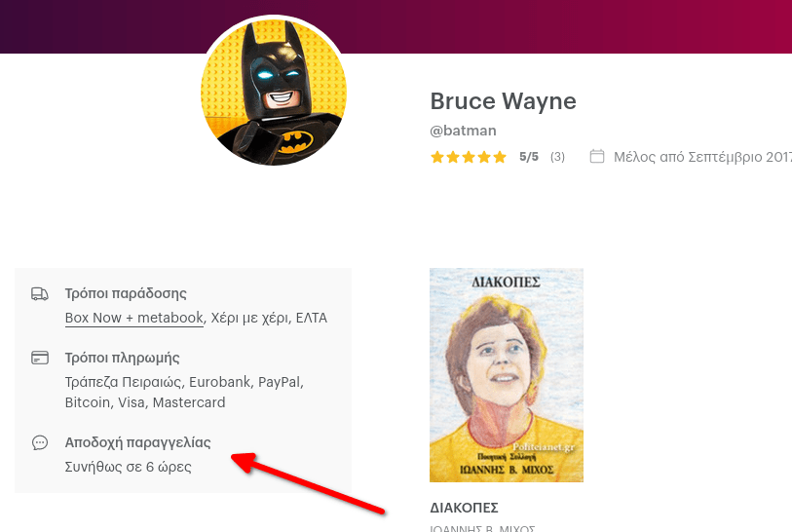Click the credit card payment icon
792x532 pixels.
coord(39,358)
